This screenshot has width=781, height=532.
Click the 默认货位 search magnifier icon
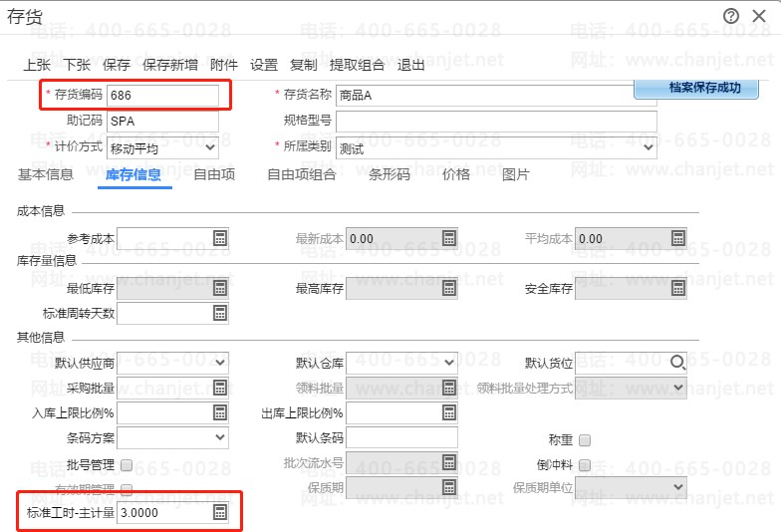click(x=678, y=363)
